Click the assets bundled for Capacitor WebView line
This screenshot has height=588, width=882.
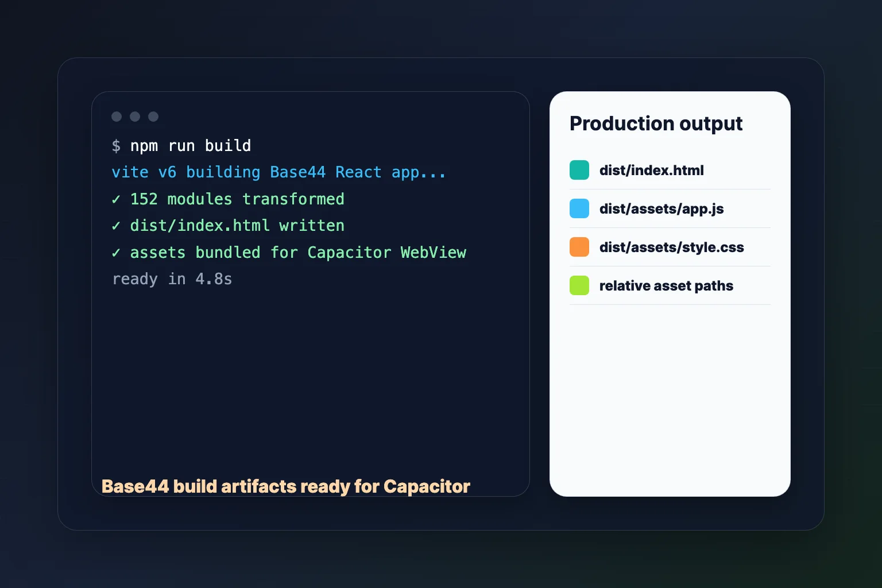pos(289,253)
